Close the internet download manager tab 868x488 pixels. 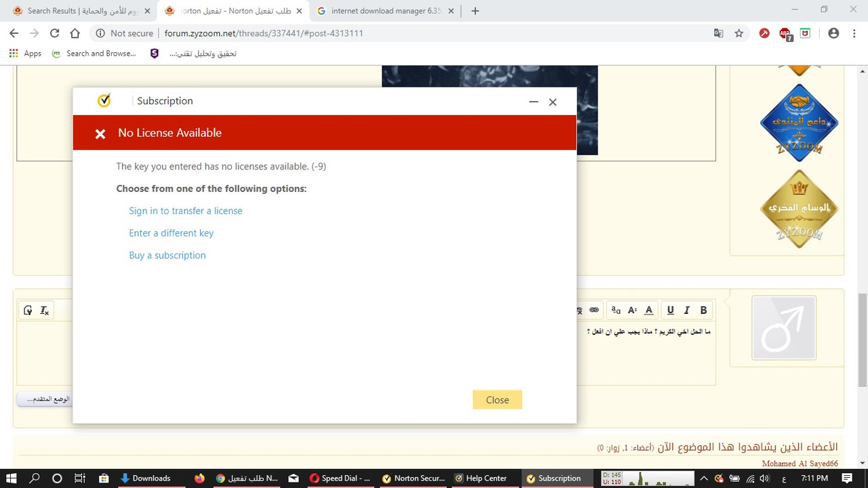click(451, 11)
